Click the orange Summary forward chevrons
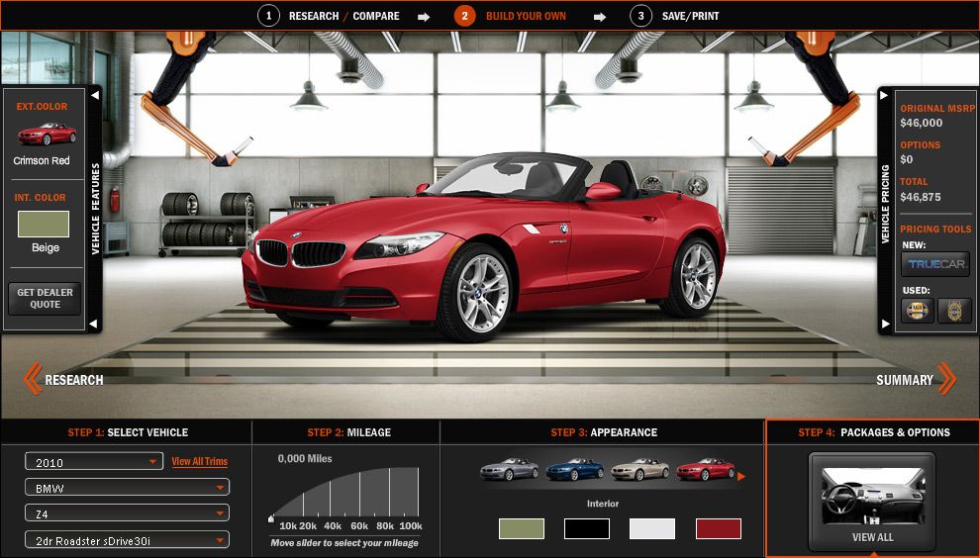The width and height of the screenshot is (980, 558). tap(947, 379)
